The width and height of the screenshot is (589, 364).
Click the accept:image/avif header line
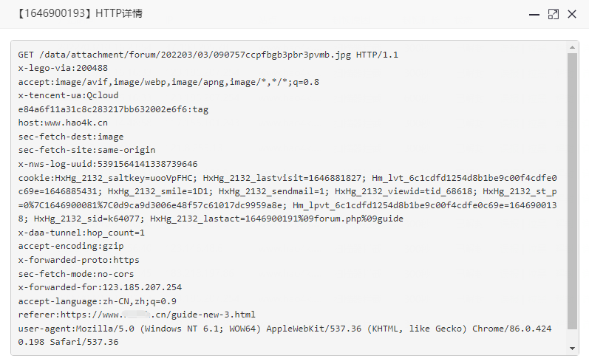[x=168, y=82]
